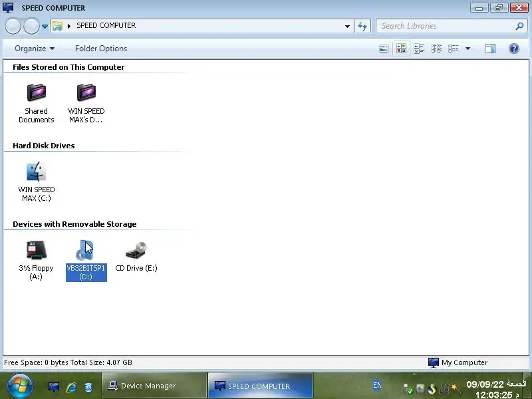This screenshot has width=532, height=399.
Task: Switch to Thumbnails view icon
Action: coord(401,49)
